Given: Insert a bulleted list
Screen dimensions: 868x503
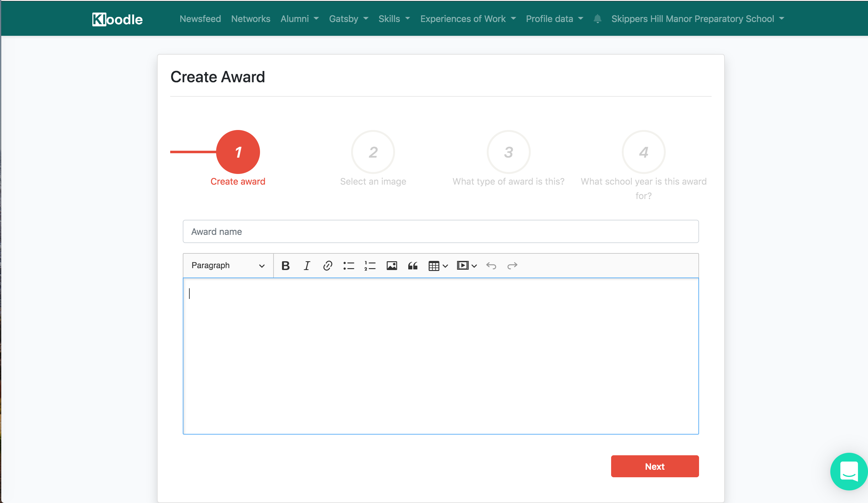Looking at the screenshot, I should (349, 265).
